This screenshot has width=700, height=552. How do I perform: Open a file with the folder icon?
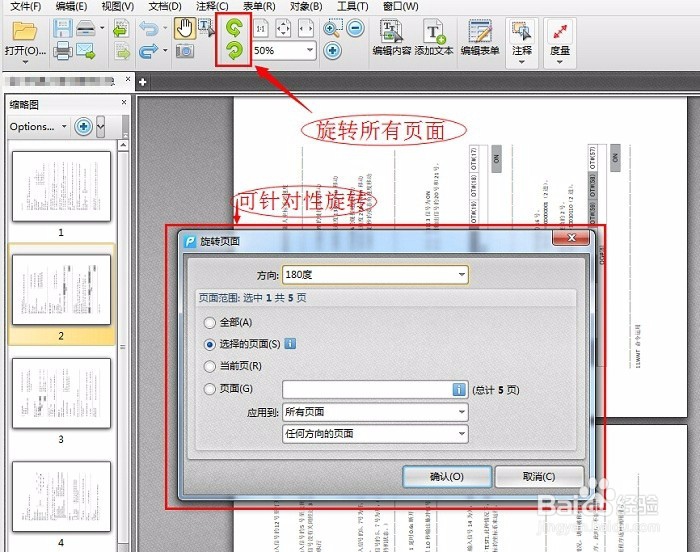click(25, 31)
